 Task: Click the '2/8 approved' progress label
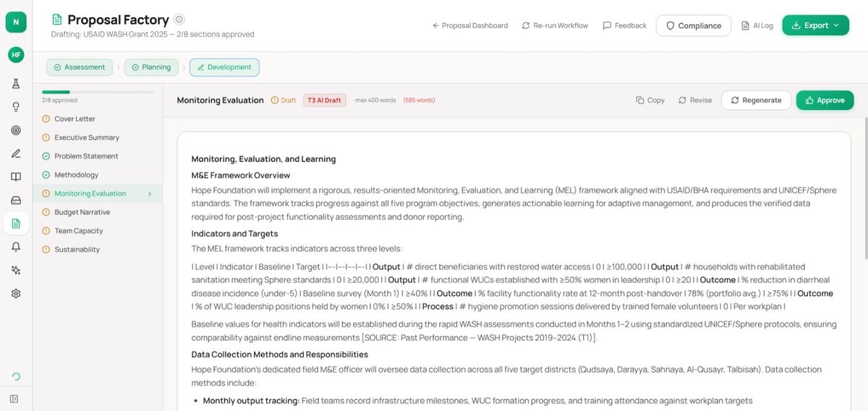pos(59,101)
